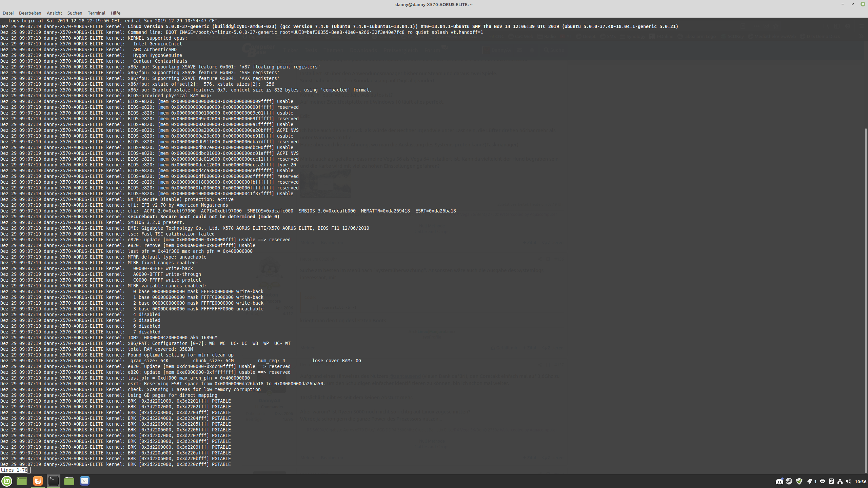The width and height of the screenshot is (868, 488).
Task: Expand the Terminal menu in the menu bar
Action: [96, 13]
